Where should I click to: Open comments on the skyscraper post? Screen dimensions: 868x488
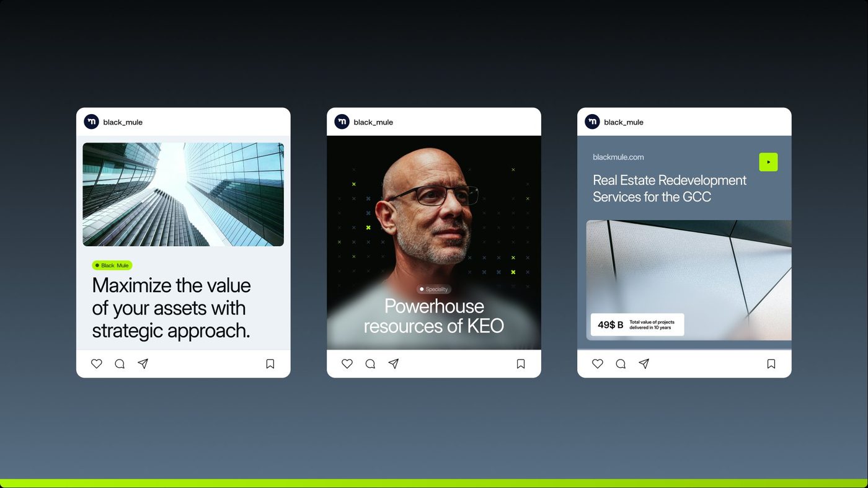pyautogui.click(x=120, y=364)
